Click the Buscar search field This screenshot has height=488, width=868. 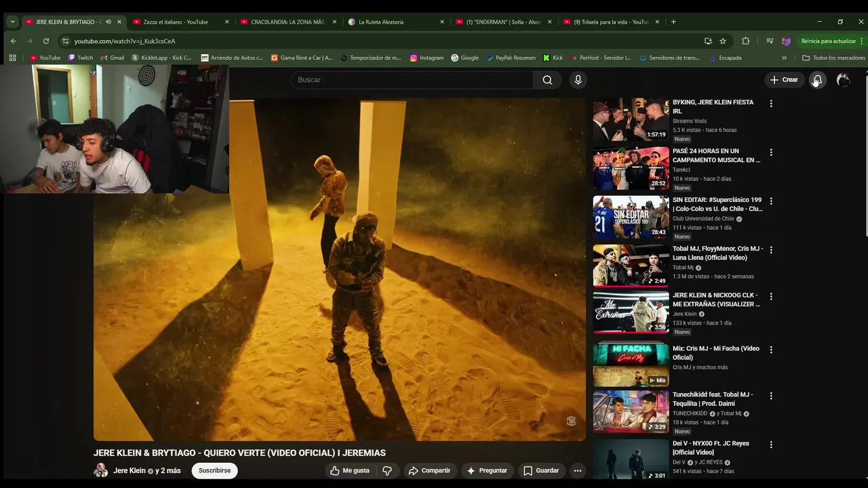[412, 80]
